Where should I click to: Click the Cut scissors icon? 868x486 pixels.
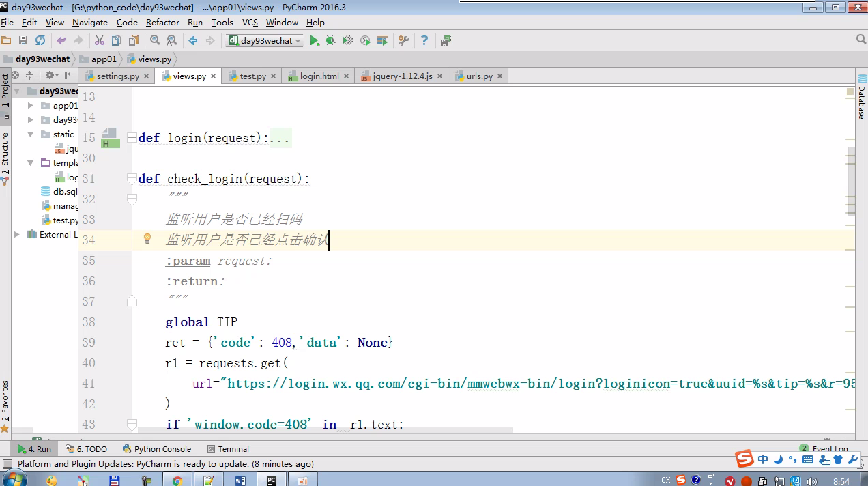click(100, 41)
